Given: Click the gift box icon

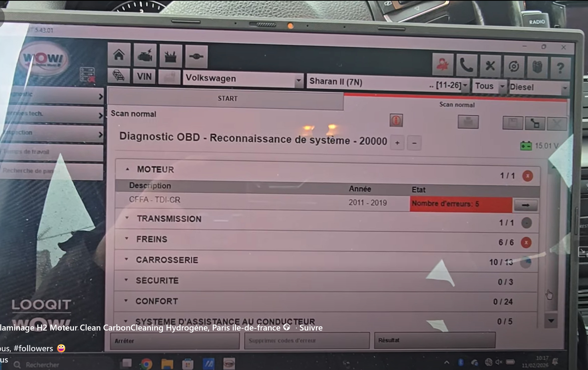Looking at the screenshot, I should (x=537, y=67).
